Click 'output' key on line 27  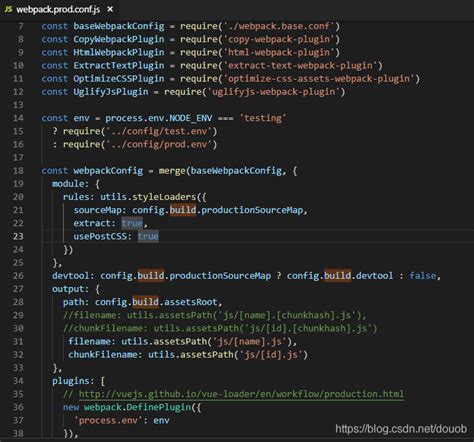[68, 289]
